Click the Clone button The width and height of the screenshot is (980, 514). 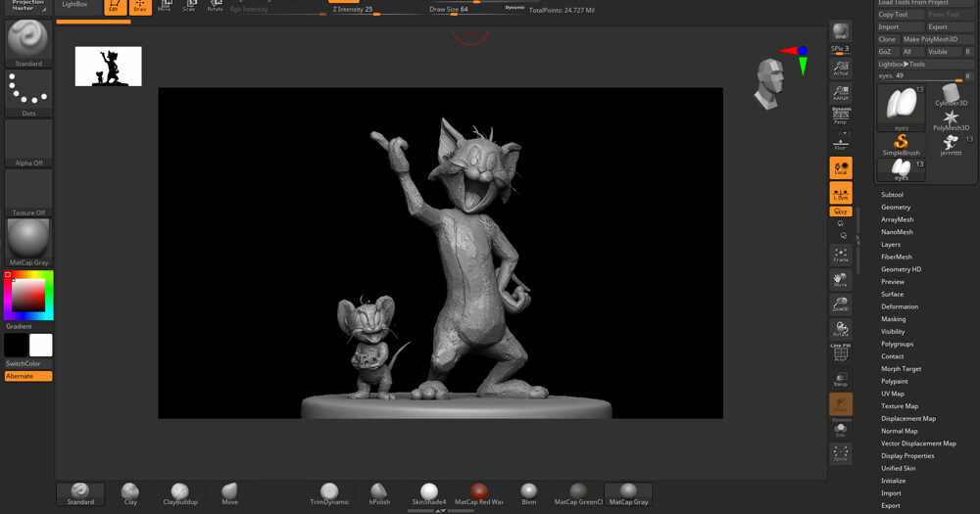point(888,39)
